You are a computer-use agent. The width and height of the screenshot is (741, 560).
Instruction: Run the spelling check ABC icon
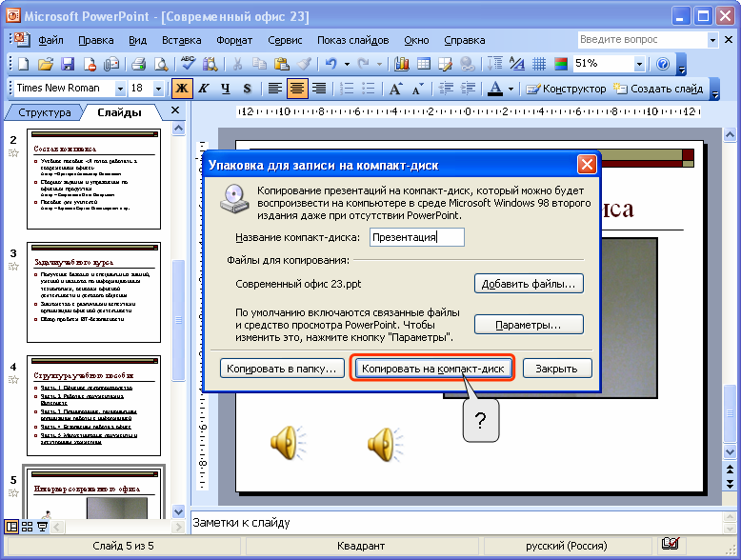point(188,64)
